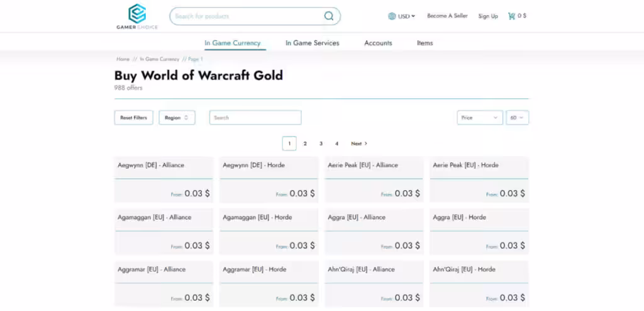Click the Become A Seller link
Viewport: 644px width, 311px height.
click(447, 16)
